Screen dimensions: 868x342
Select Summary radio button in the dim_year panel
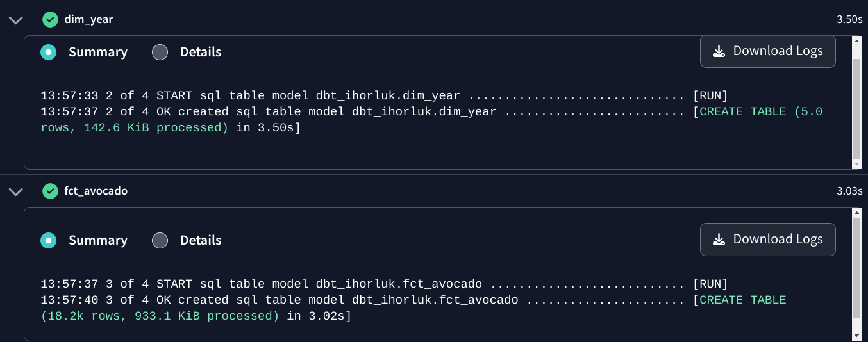(x=48, y=52)
